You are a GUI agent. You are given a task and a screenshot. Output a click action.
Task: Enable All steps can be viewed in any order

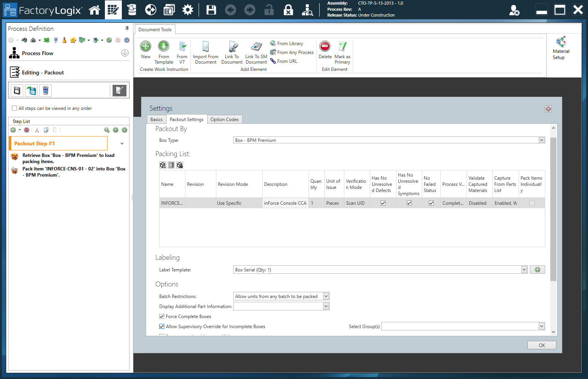[14, 108]
